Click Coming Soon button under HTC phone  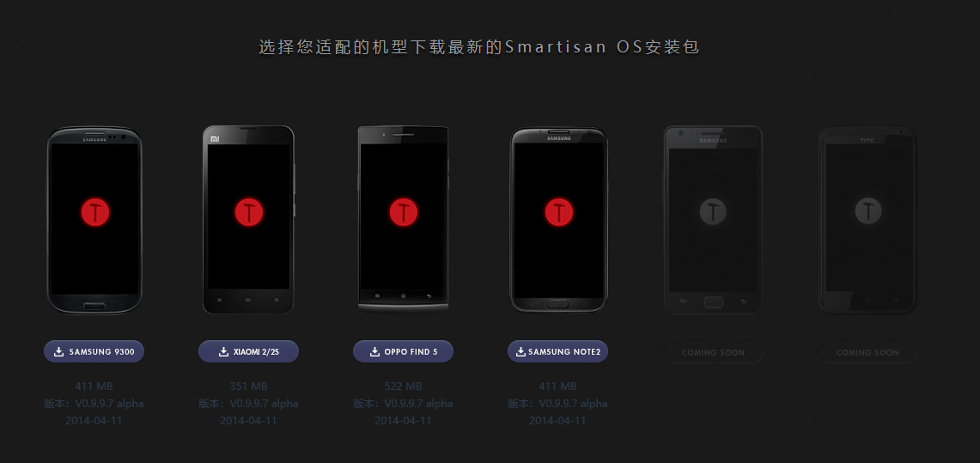[x=867, y=352]
